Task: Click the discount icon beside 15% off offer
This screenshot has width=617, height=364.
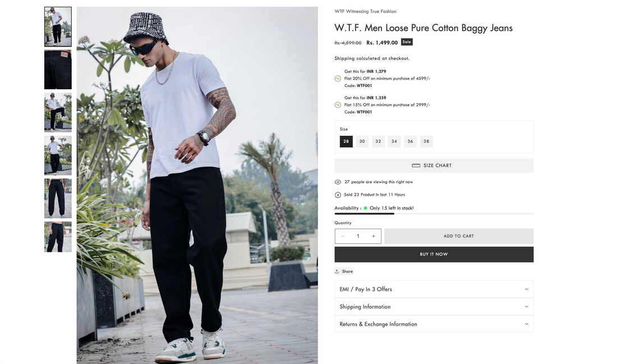Action: 338,105
